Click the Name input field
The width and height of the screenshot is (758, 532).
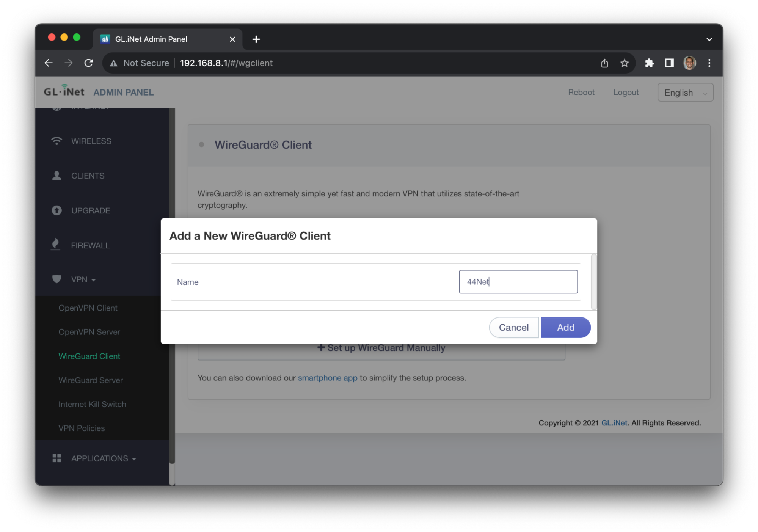coord(518,282)
